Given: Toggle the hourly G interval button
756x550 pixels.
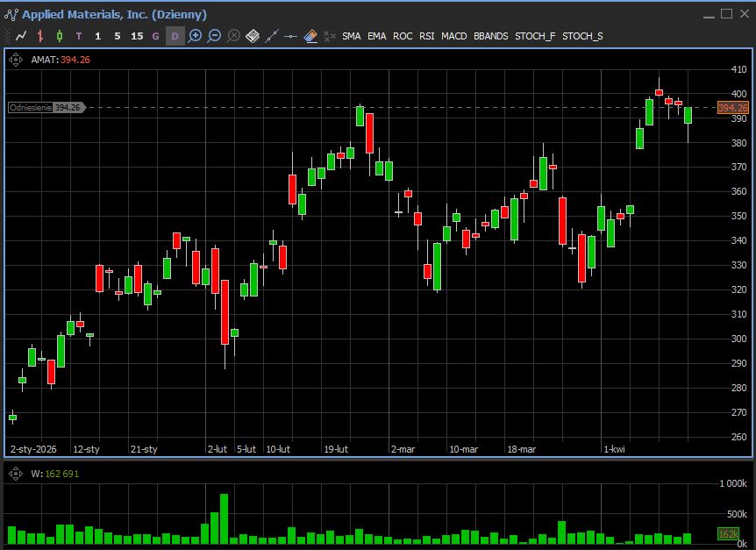Looking at the screenshot, I should coord(156,36).
